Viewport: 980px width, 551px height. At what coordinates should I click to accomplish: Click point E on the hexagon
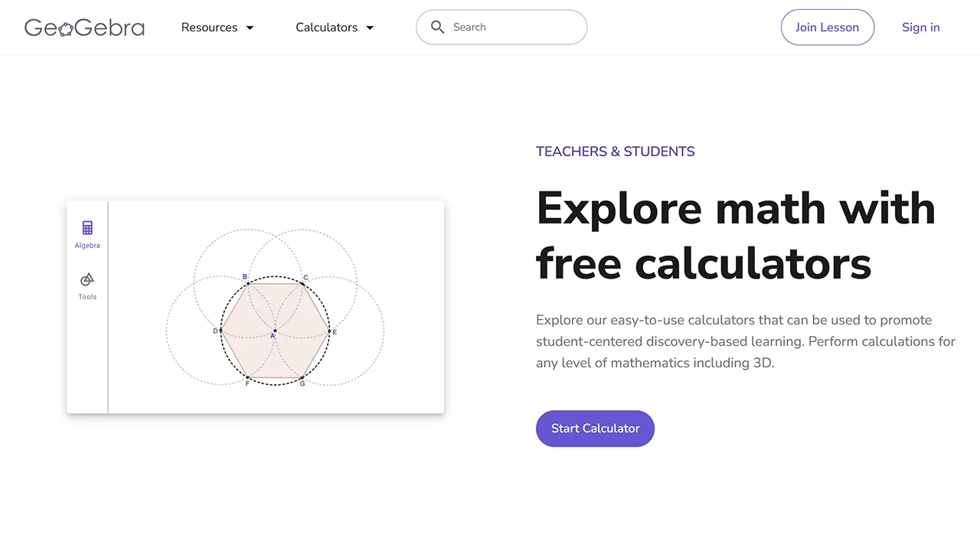[329, 331]
